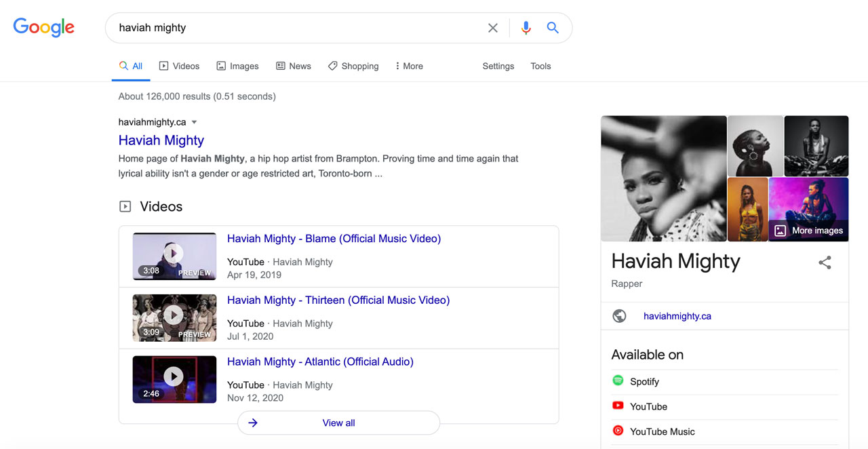Click haviahmighty.ca URL above first result
Viewport: 868px width, 449px height.
pos(152,122)
